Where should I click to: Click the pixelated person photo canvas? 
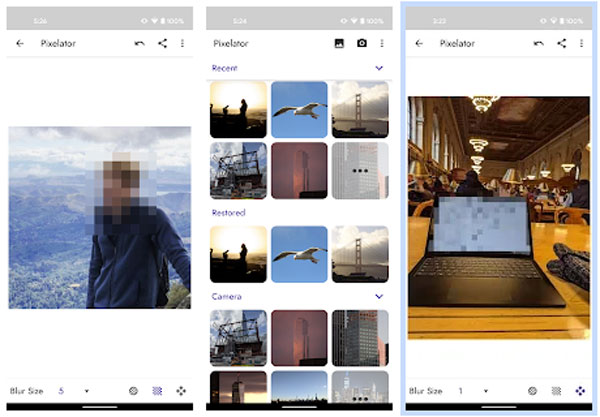99,217
